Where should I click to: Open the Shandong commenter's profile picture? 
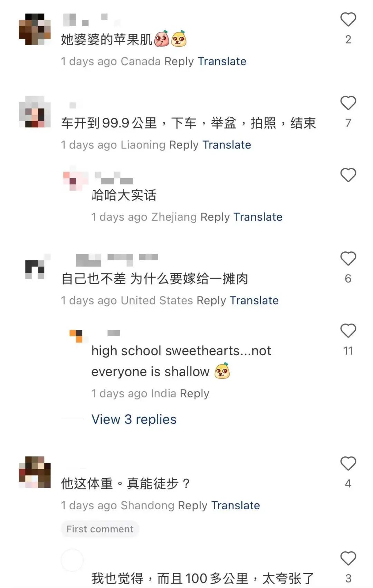point(35,472)
